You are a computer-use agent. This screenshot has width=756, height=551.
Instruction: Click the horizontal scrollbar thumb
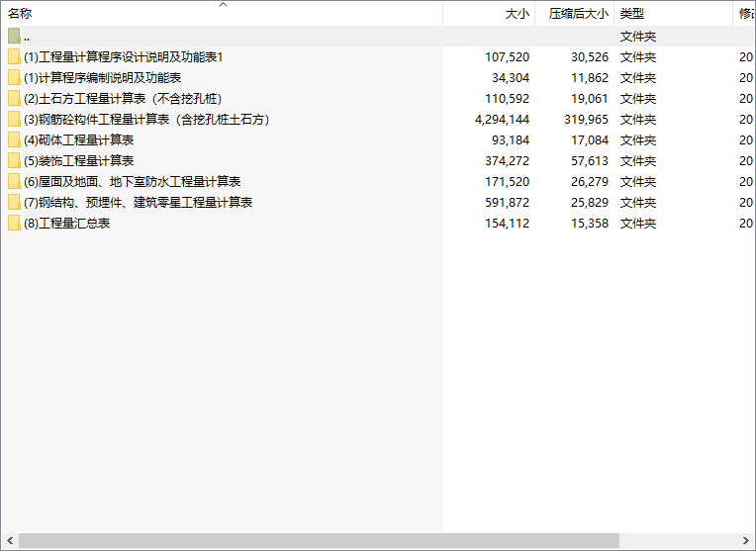pos(319,540)
